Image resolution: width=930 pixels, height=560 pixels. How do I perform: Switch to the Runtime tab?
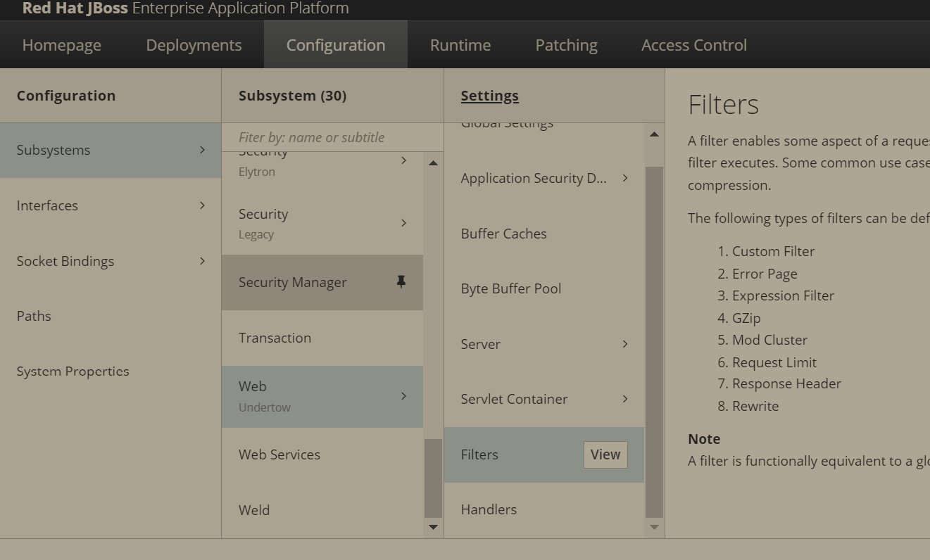pos(460,45)
